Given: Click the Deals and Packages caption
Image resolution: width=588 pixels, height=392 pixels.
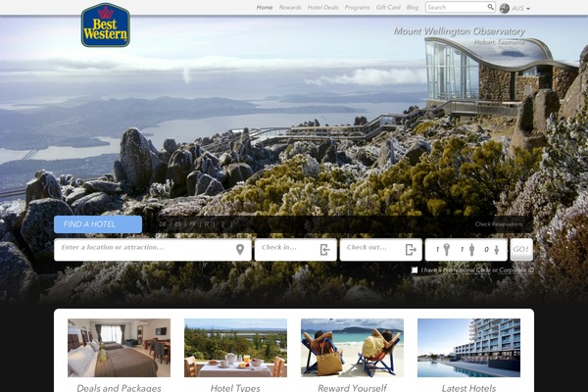Looking at the screenshot, I should (x=119, y=387).
